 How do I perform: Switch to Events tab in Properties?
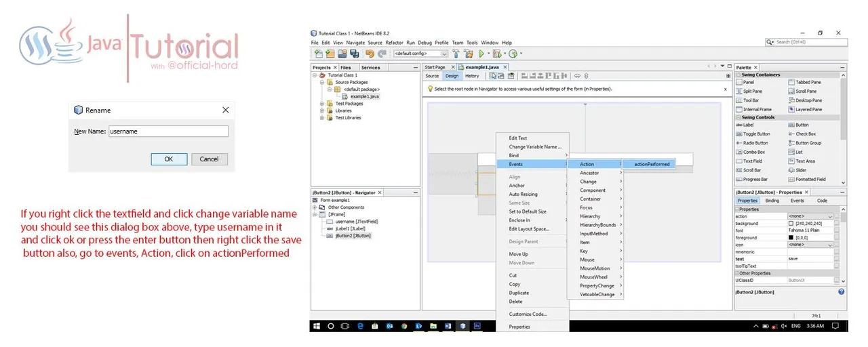pos(797,201)
